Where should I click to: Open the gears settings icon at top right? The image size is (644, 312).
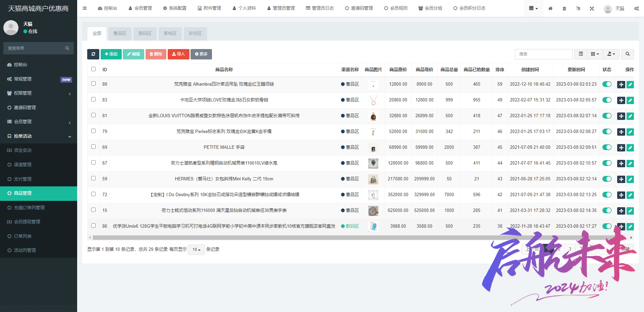point(636,8)
